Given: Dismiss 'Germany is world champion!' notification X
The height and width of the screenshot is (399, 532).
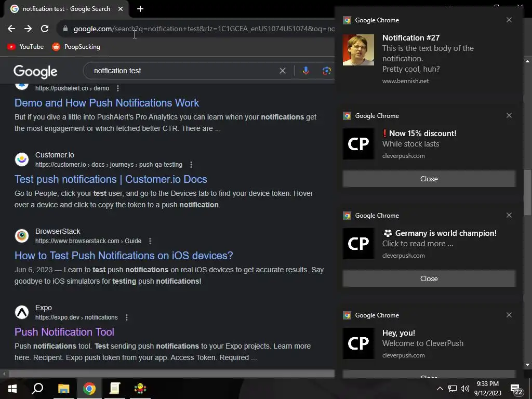Looking at the screenshot, I should point(509,215).
